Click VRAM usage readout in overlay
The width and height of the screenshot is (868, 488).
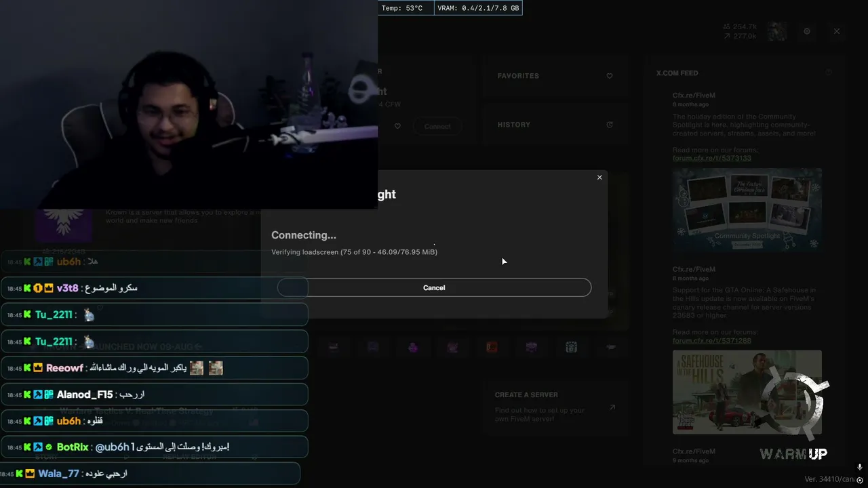click(x=478, y=8)
